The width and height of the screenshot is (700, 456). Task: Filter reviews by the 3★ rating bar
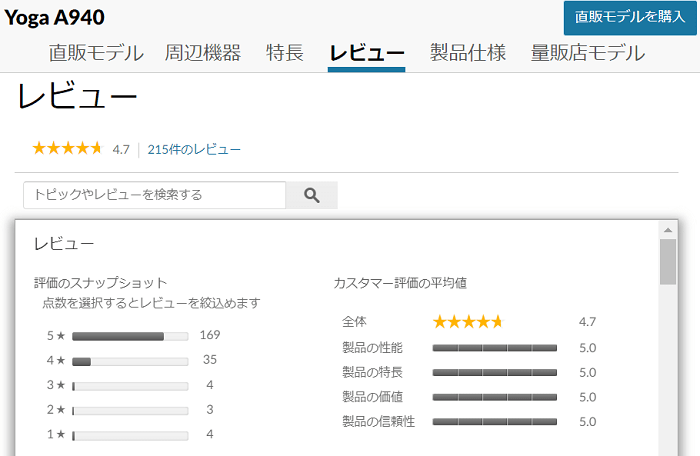tap(130, 386)
